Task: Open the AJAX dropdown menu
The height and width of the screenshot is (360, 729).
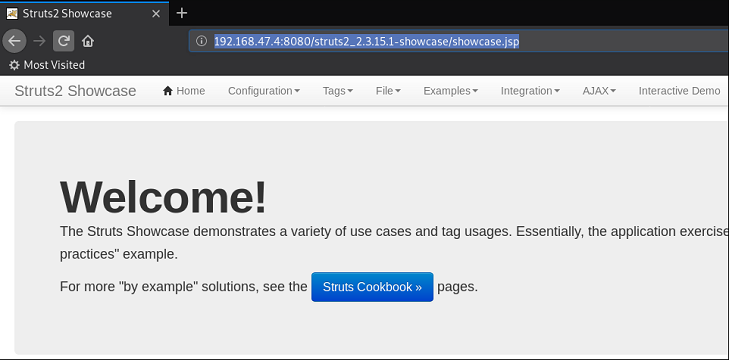Action: 599,91
